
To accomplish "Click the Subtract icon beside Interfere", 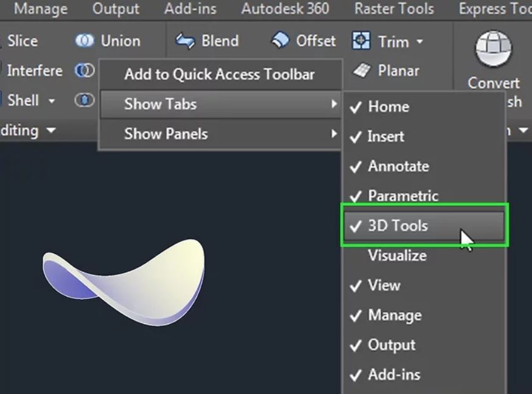I will pyautogui.click(x=85, y=71).
